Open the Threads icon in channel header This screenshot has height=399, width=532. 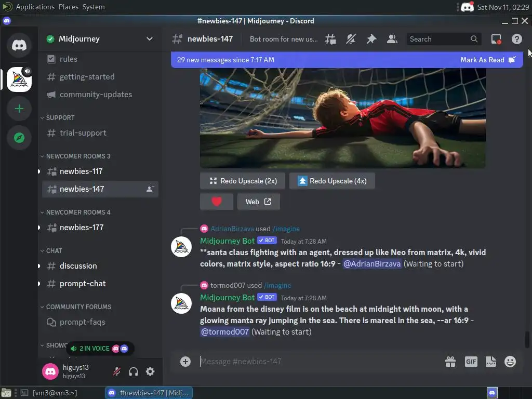tap(330, 39)
